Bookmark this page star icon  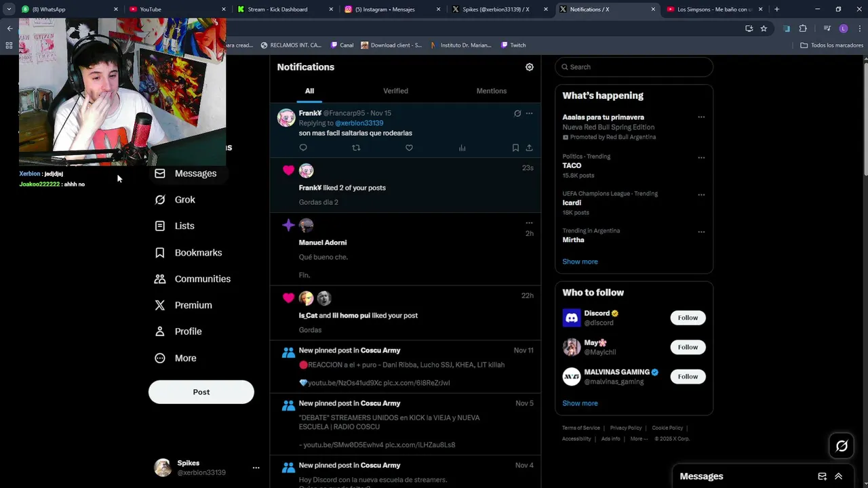(x=764, y=28)
